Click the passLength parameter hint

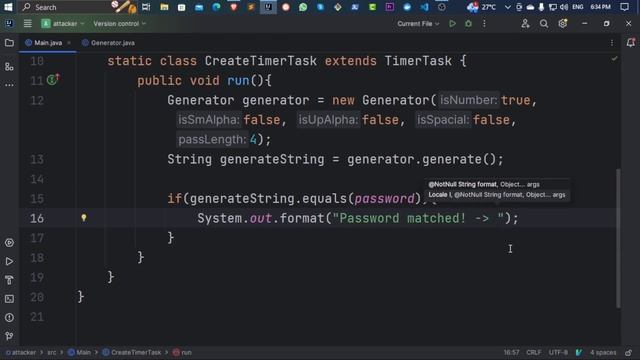(x=212, y=140)
